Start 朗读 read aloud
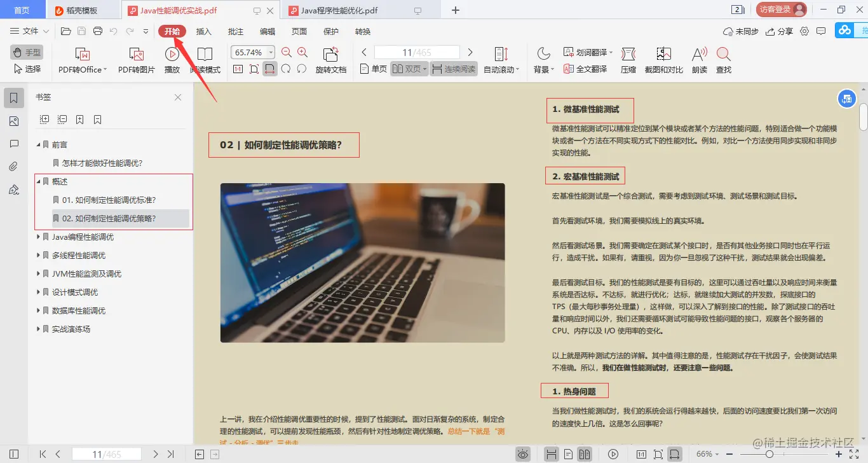 [700, 60]
